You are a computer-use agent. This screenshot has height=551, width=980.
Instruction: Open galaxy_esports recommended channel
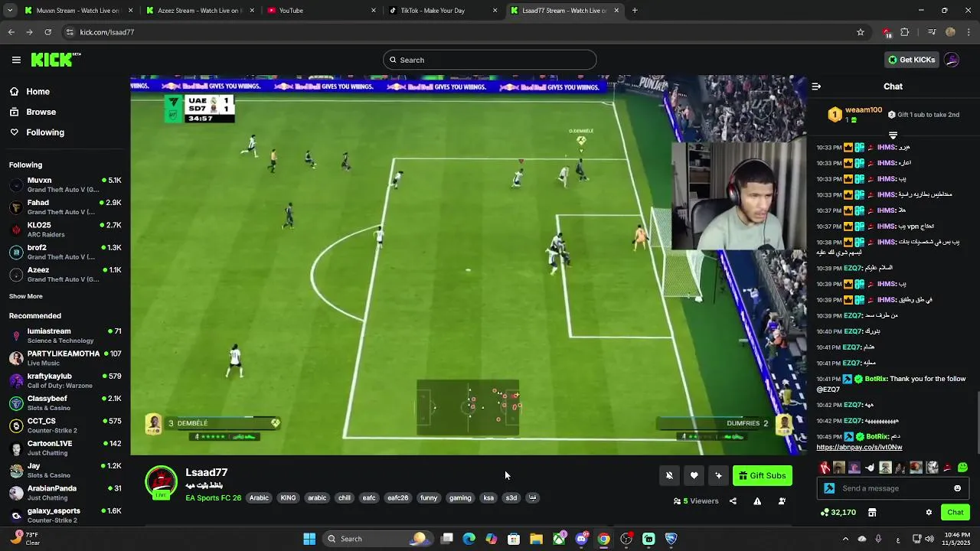pos(65,515)
